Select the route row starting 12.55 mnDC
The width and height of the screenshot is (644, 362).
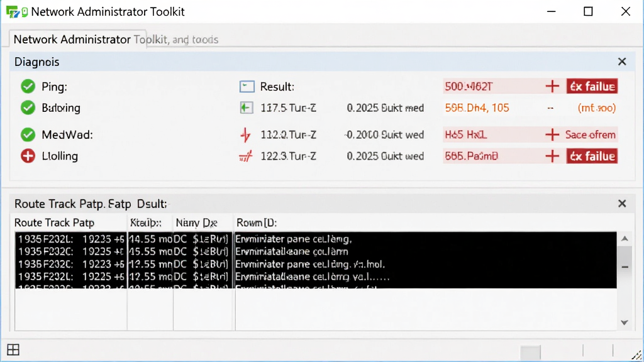point(316,264)
